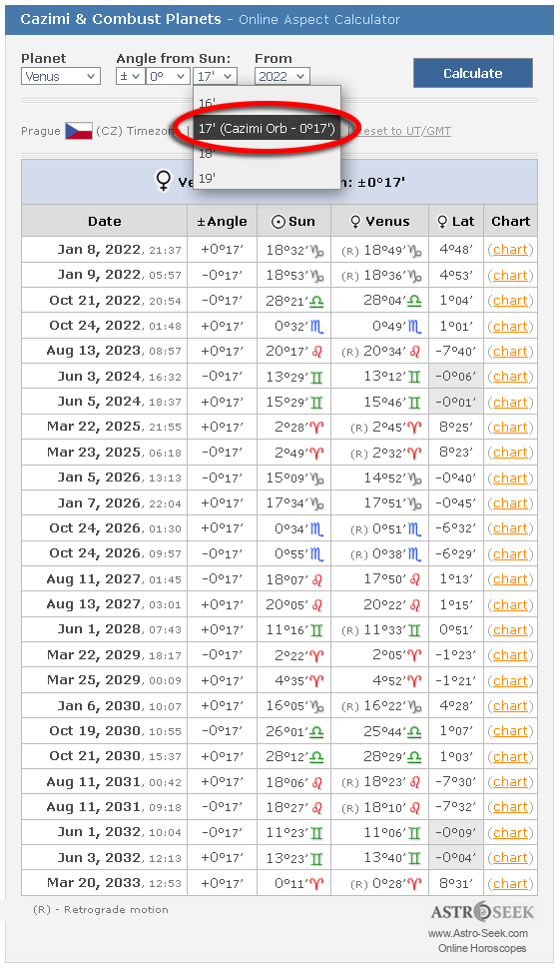Select the 16' option in the open list

(x=267, y=103)
